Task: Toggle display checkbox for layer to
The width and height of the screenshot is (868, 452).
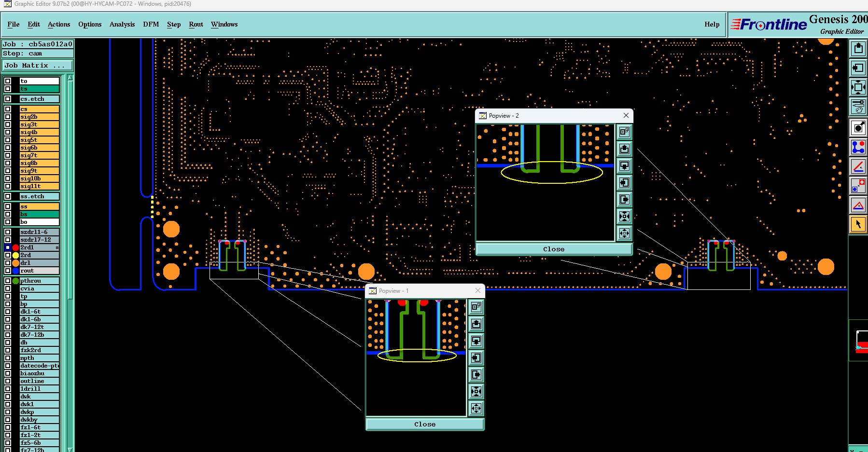Action: coord(8,81)
